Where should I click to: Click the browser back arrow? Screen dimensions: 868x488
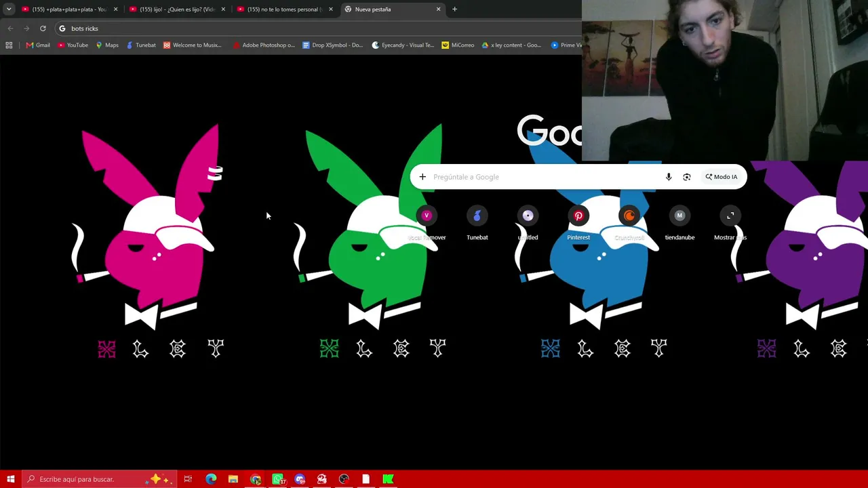point(10,28)
